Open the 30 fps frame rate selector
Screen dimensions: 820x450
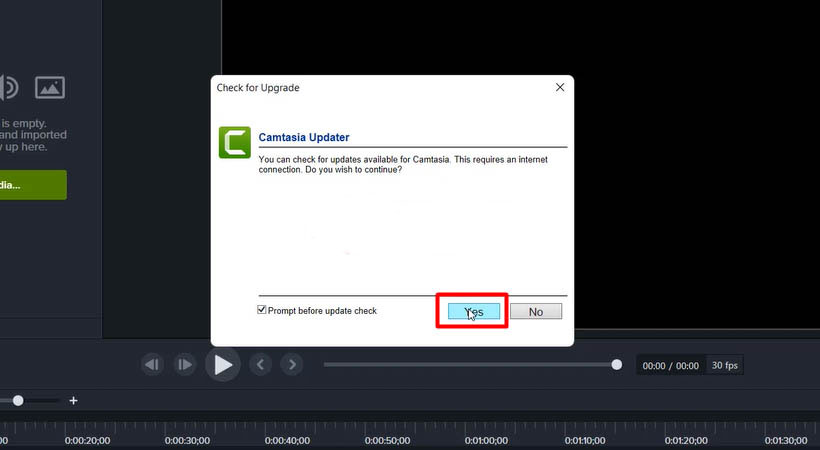(x=724, y=366)
